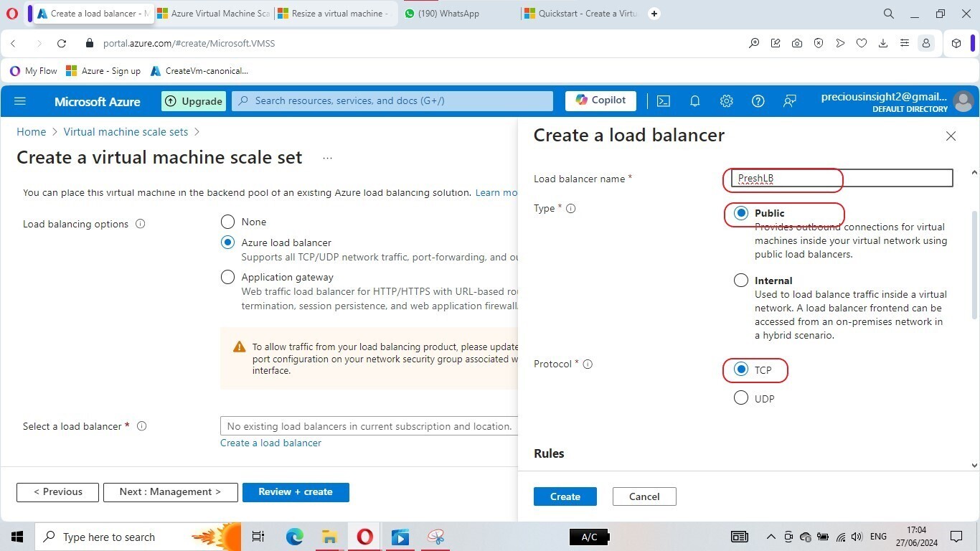Choose the Public load balancer type

coord(741,213)
